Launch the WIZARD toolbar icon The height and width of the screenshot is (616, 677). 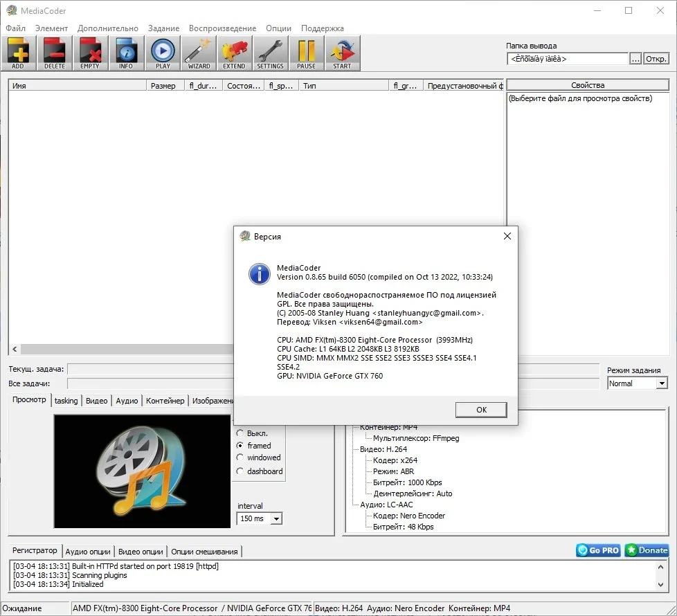click(199, 53)
